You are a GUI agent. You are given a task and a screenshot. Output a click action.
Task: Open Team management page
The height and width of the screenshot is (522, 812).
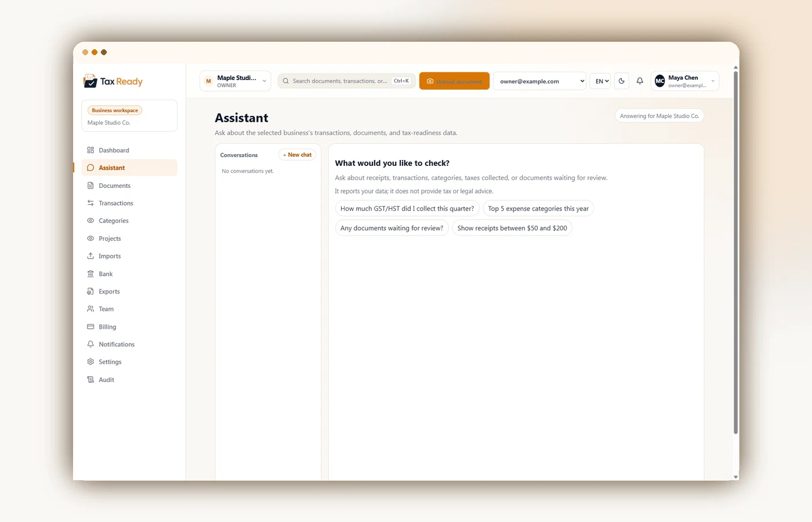click(x=129, y=309)
